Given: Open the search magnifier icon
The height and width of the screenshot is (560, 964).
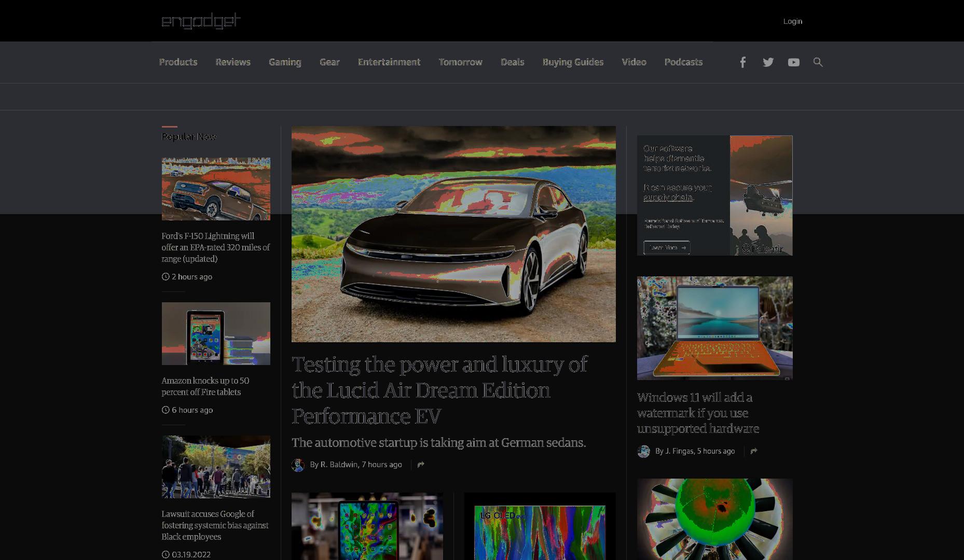Looking at the screenshot, I should click(x=818, y=62).
